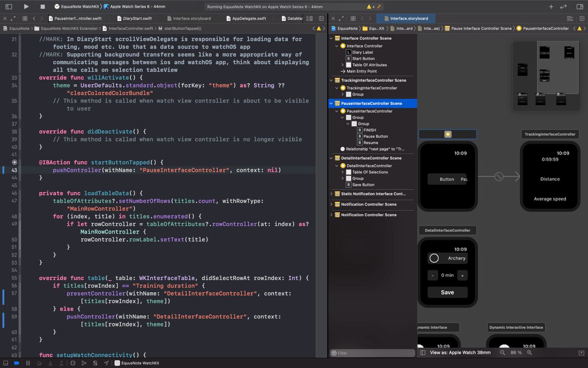Select the segue between Pause and Tracking
588x368 pixels.
click(499, 176)
